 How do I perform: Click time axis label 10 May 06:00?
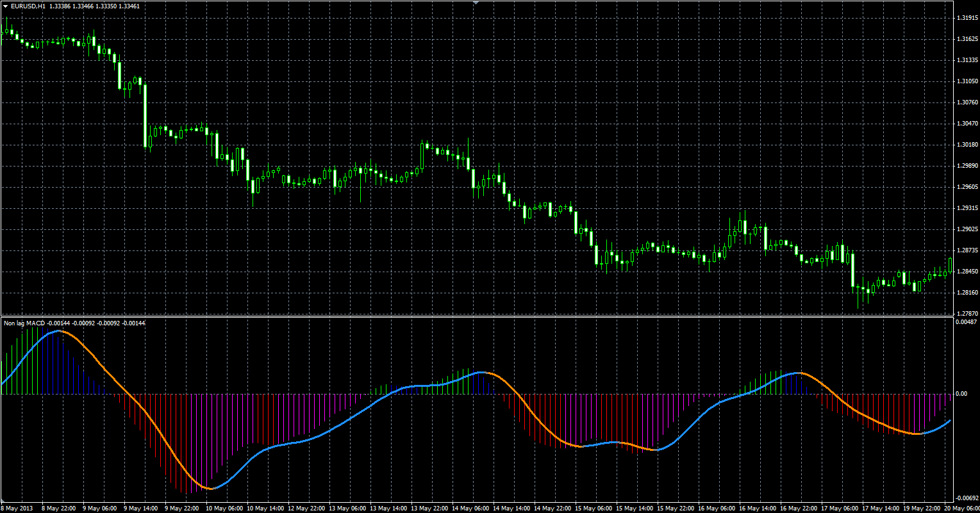click(x=224, y=508)
